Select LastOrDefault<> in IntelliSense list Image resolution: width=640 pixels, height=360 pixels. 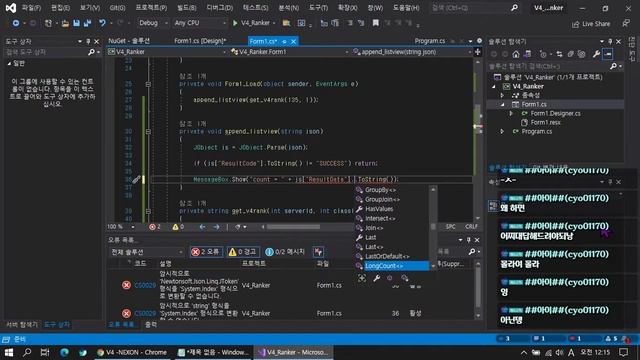click(x=387, y=256)
